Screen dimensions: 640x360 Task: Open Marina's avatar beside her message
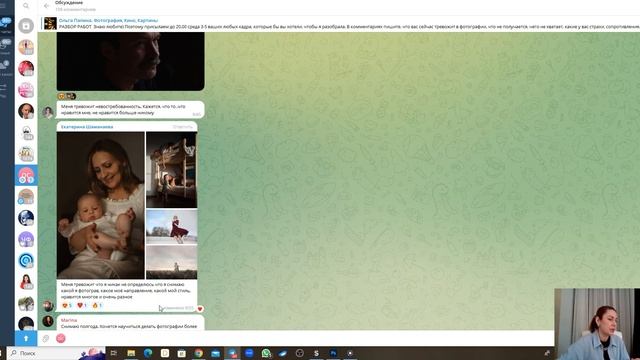click(48, 321)
